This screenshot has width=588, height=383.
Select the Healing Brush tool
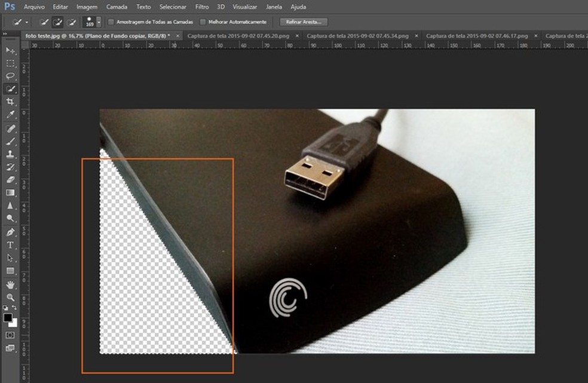pyautogui.click(x=10, y=128)
